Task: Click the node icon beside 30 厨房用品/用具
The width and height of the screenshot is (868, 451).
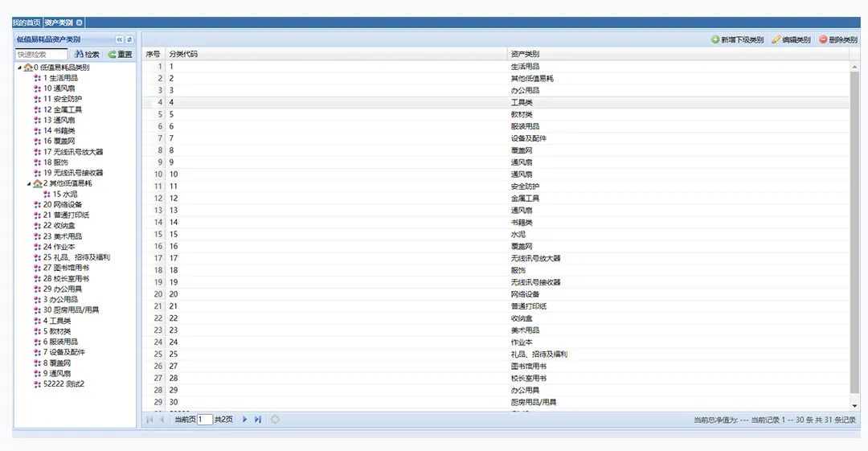Action: (38, 310)
